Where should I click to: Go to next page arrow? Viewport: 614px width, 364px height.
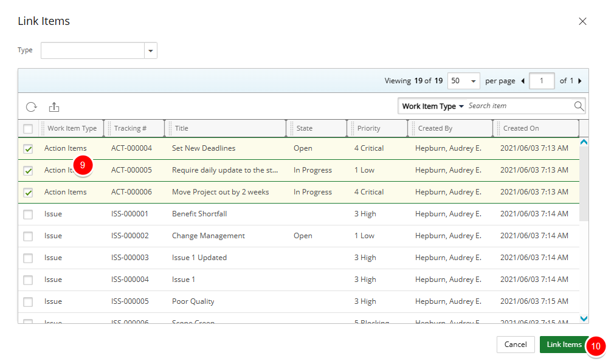point(579,81)
